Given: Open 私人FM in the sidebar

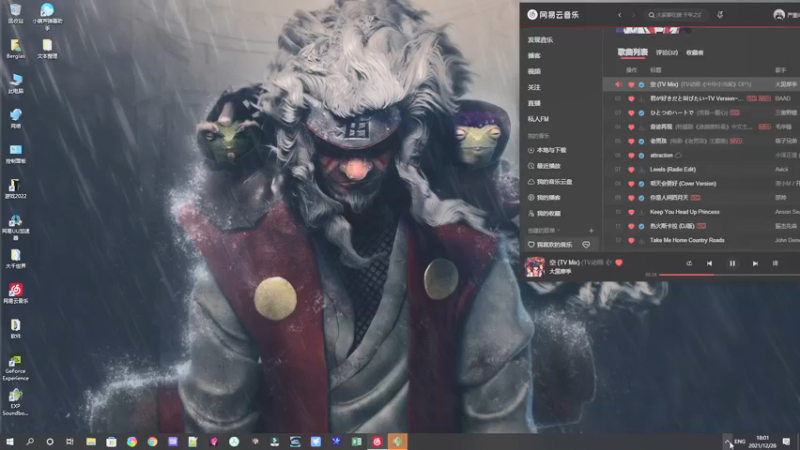Looking at the screenshot, I should pyautogui.click(x=538, y=119).
